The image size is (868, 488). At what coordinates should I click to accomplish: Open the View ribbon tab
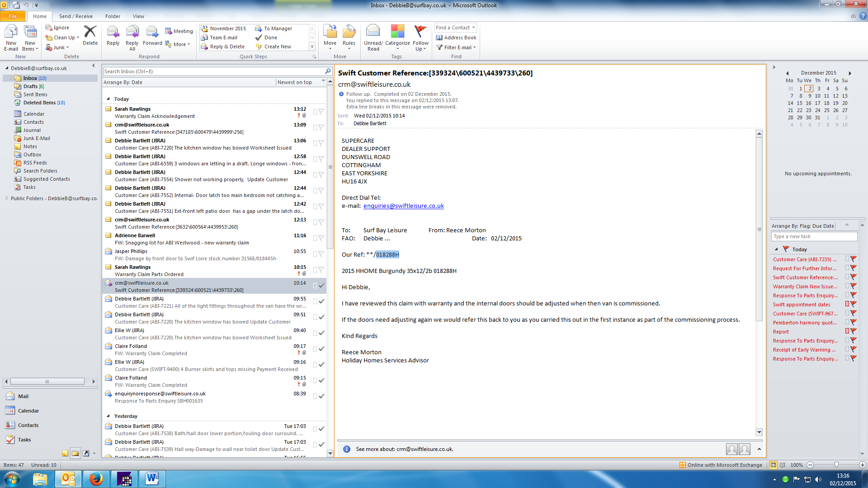click(x=138, y=16)
